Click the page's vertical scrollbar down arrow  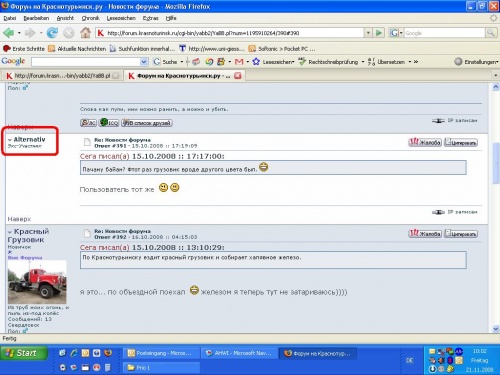(495, 329)
